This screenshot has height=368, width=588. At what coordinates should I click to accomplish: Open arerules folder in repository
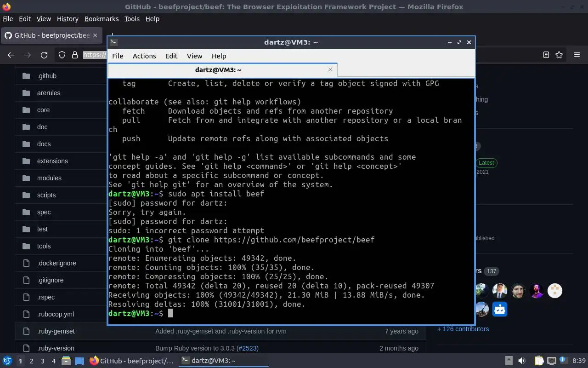point(49,93)
